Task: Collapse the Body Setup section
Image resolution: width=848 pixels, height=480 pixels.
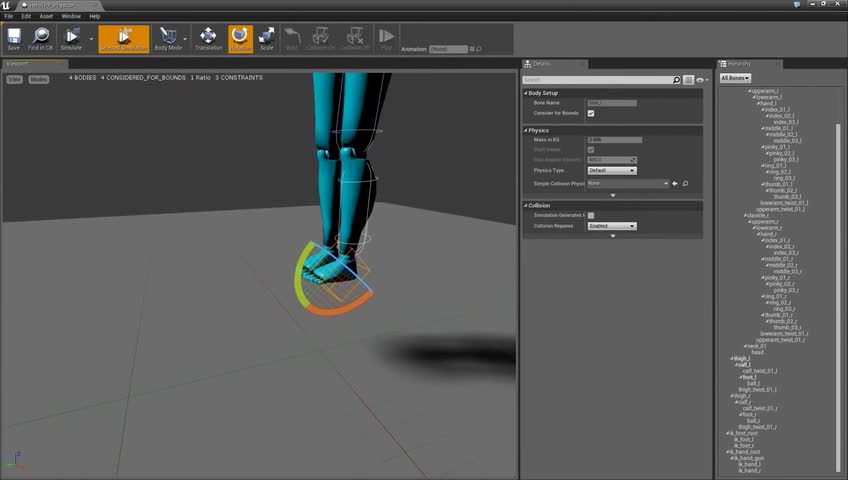Action: (526, 93)
